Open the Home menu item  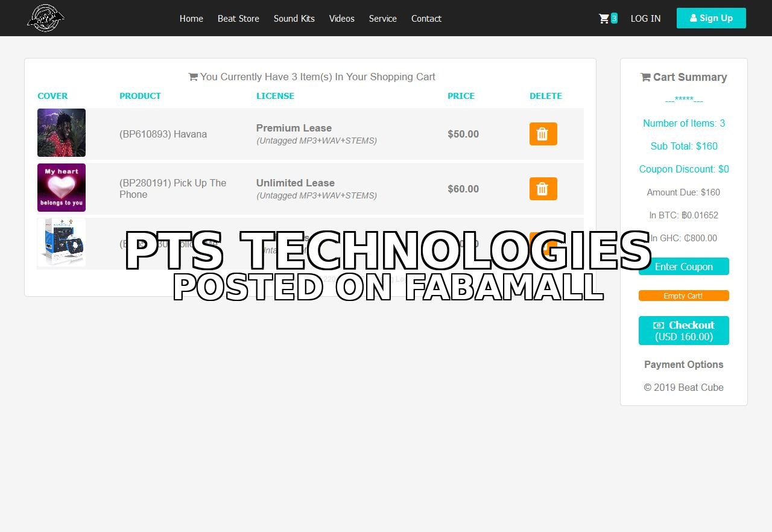pos(191,19)
